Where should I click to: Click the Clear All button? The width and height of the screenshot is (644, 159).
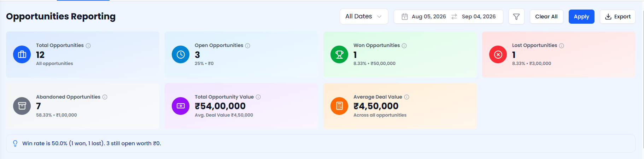tap(546, 17)
